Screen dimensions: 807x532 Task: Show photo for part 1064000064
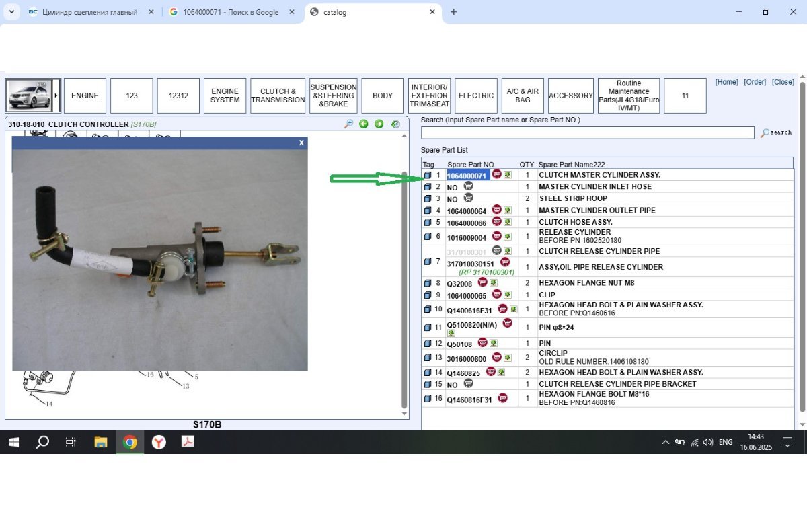(x=508, y=211)
